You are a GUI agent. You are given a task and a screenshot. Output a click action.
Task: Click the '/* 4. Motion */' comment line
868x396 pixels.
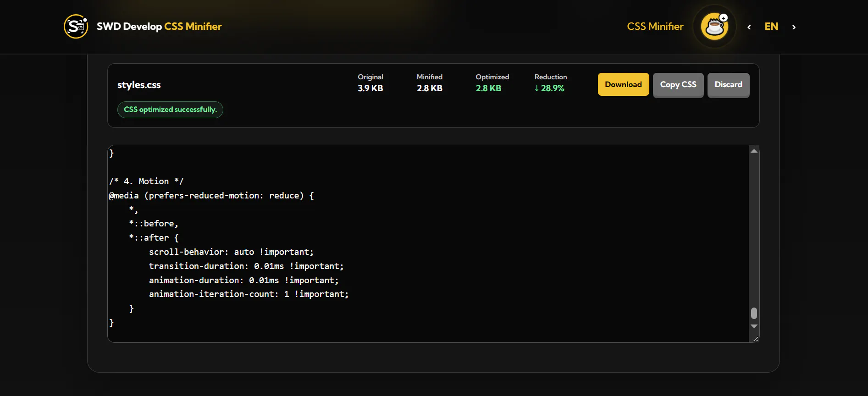[x=146, y=181]
